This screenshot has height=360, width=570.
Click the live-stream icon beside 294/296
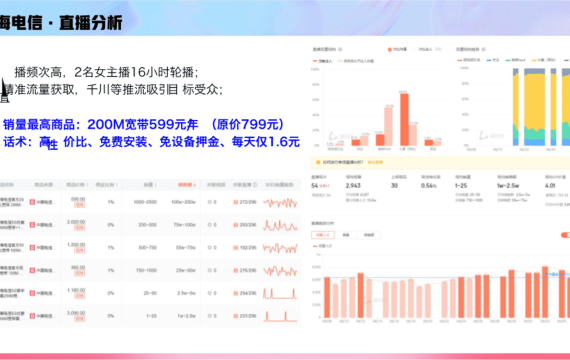[x=236, y=293]
